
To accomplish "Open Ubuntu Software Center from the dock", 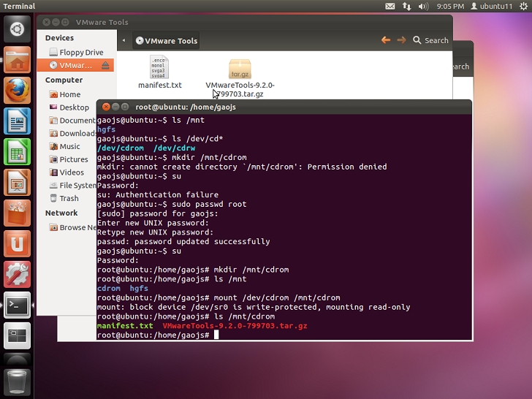I will [x=17, y=213].
